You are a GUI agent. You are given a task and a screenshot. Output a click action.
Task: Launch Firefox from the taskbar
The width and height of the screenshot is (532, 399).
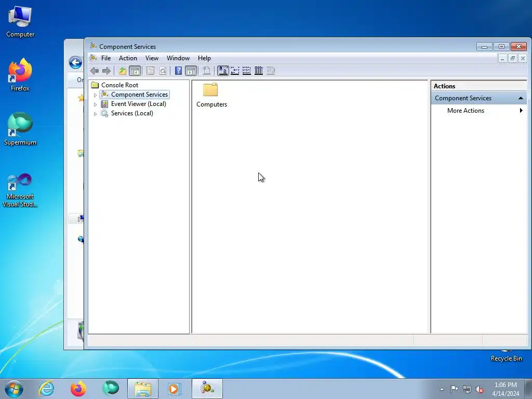[78, 389]
